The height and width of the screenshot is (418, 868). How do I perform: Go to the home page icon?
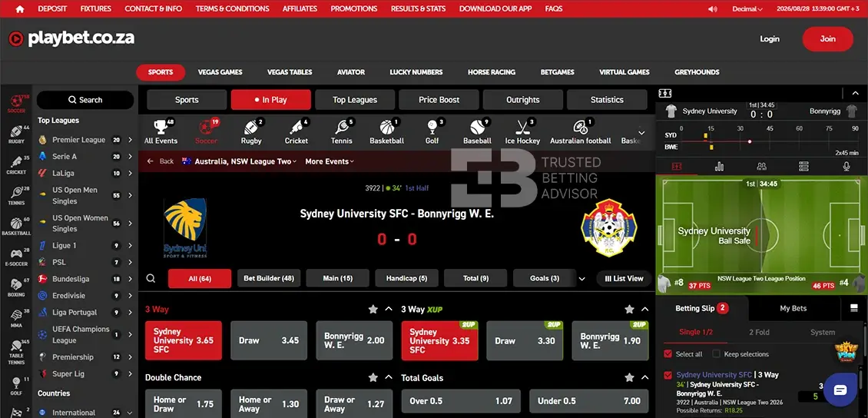point(20,9)
